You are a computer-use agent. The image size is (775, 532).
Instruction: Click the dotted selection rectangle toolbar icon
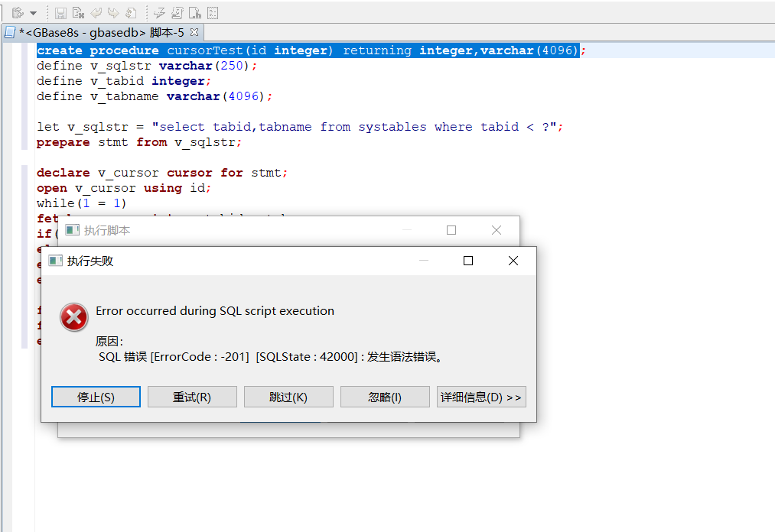213,13
